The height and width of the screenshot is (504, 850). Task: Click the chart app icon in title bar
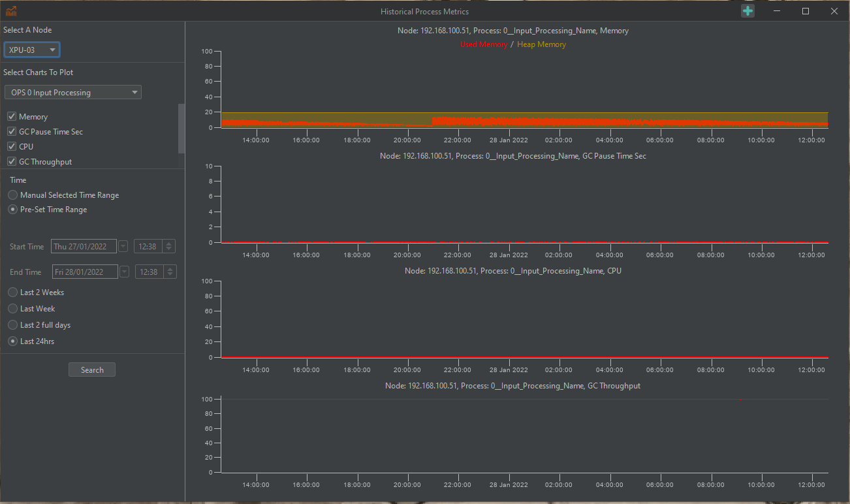click(11, 11)
